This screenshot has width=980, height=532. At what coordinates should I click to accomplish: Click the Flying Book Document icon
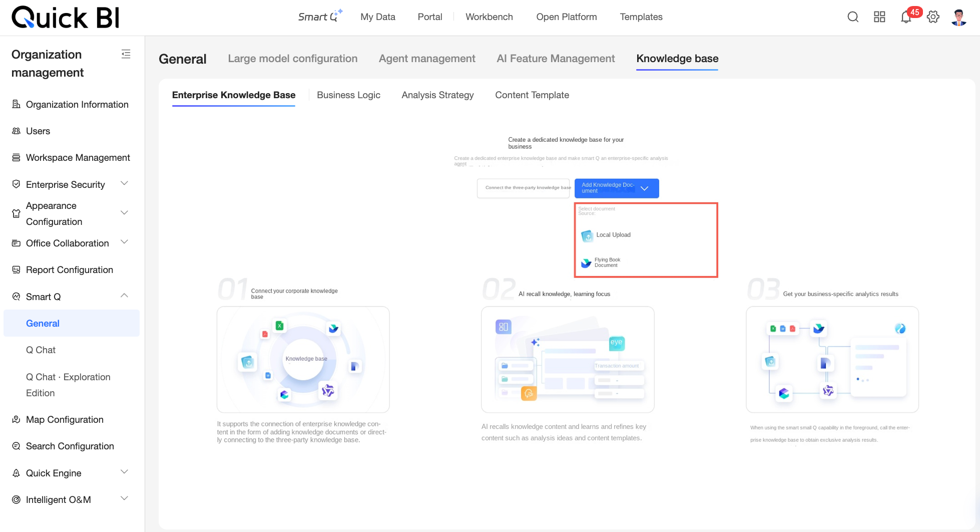click(x=586, y=262)
